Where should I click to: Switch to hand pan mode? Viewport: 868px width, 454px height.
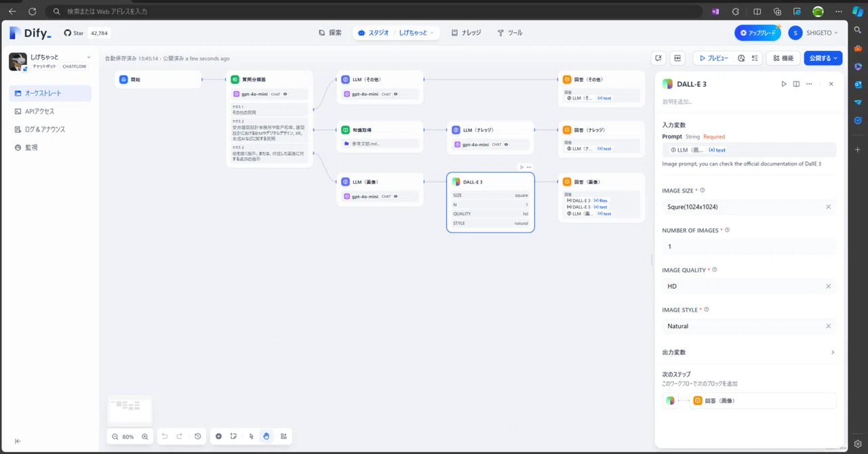click(266, 436)
